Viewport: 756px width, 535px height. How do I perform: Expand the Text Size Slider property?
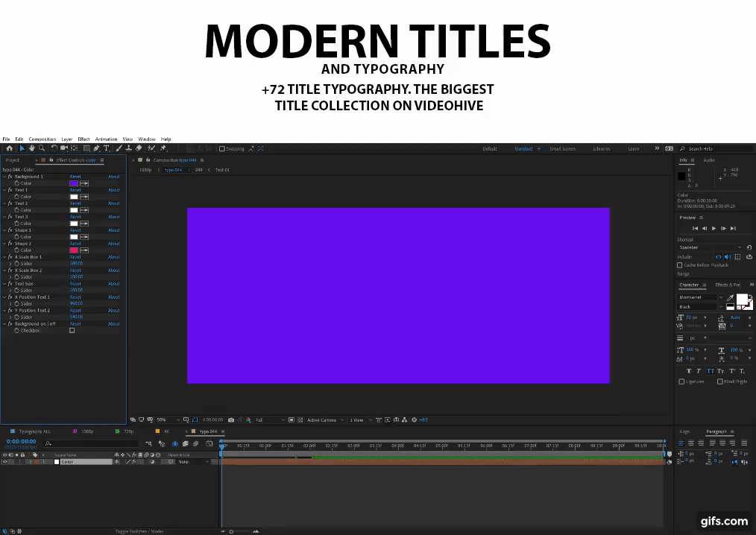coord(10,290)
